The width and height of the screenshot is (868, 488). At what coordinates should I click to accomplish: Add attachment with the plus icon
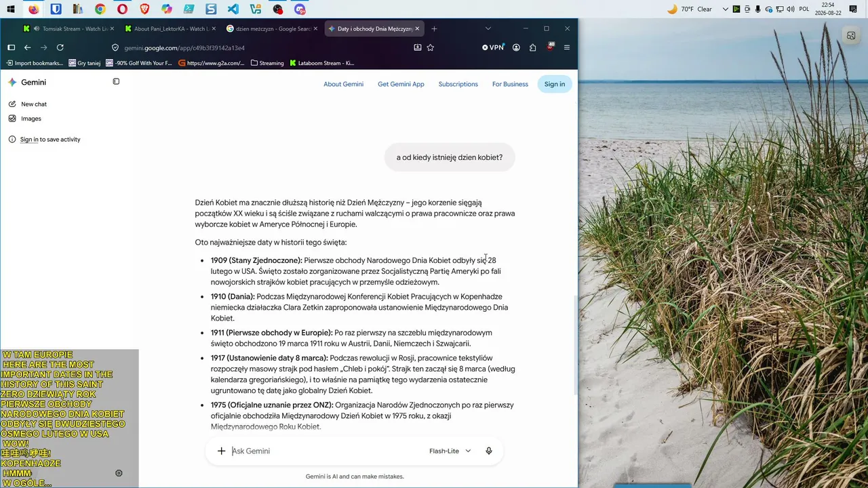tap(221, 451)
